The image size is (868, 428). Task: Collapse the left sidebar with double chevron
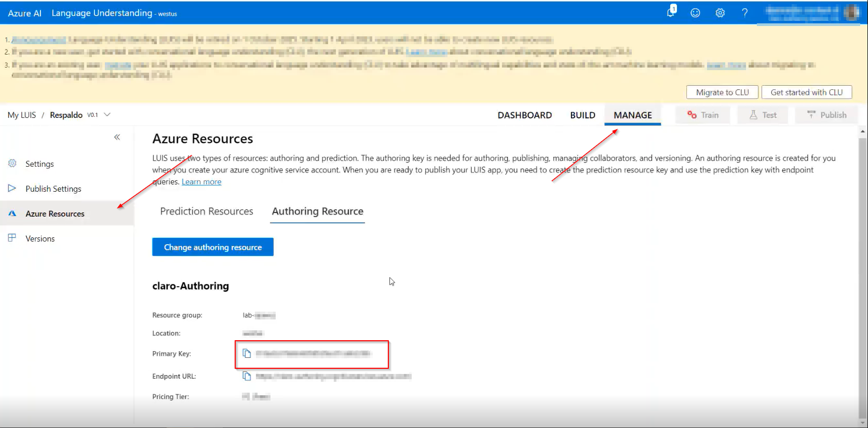pyautogui.click(x=117, y=137)
